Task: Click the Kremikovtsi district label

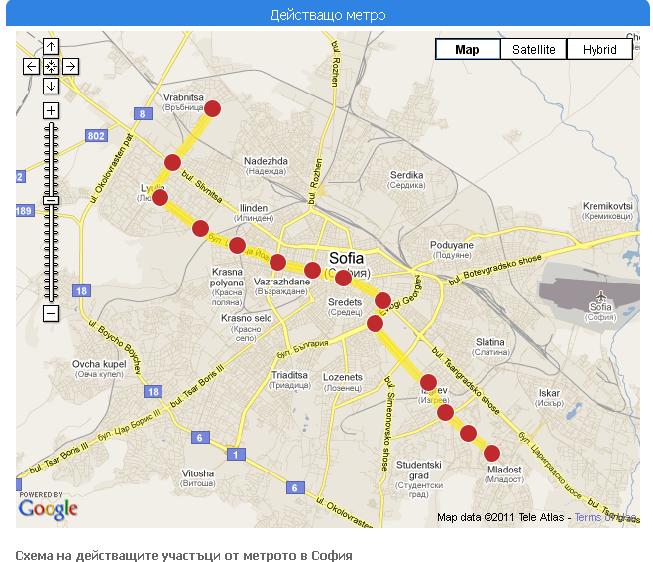Action: pos(608,211)
